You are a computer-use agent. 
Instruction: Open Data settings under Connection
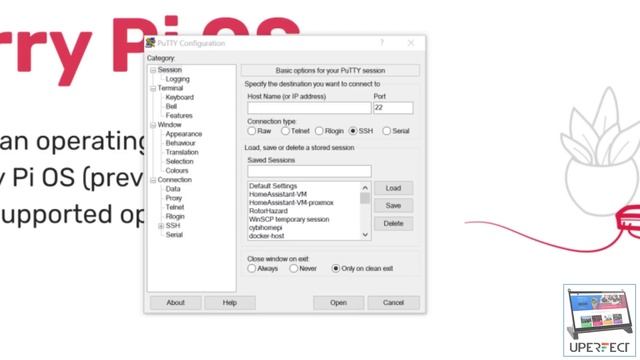coord(173,189)
